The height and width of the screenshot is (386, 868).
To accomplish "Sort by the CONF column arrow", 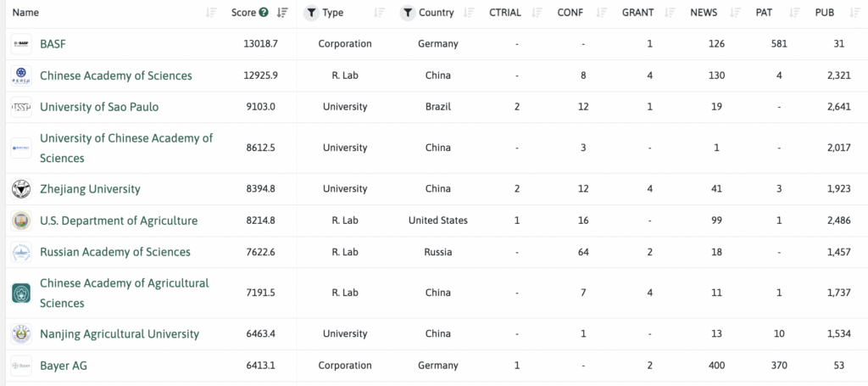I will tap(602, 13).
